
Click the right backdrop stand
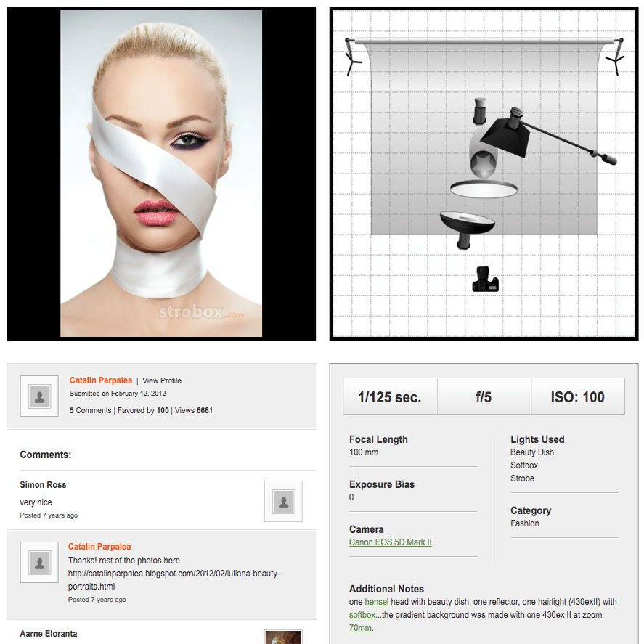click(616, 57)
